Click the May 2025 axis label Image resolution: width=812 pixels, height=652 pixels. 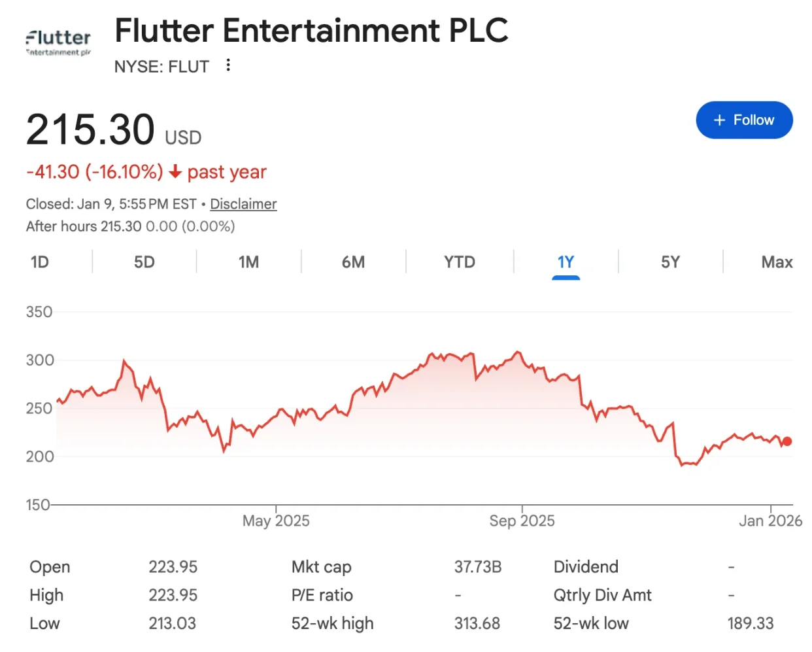click(x=276, y=521)
